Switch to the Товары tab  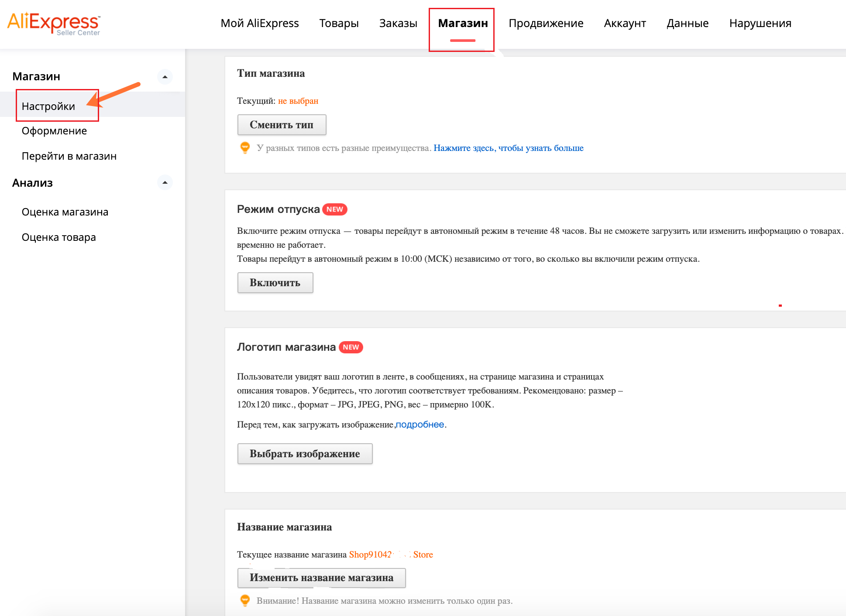(339, 23)
